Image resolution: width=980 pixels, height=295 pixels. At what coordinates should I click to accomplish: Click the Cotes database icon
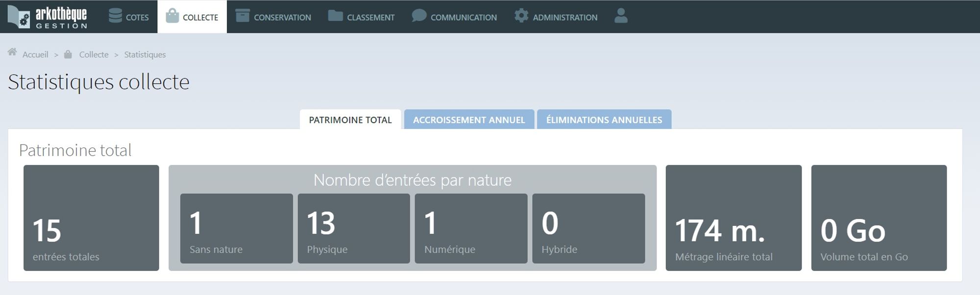[x=115, y=16]
